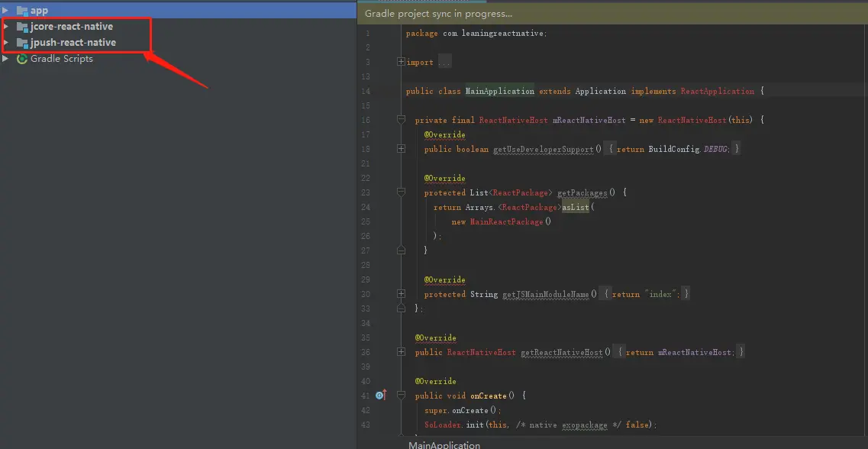Viewport: 868px width, 449px height.
Task: Click line number 14 in the gutter
Action: pyautogui.click(x=366, y=92)
